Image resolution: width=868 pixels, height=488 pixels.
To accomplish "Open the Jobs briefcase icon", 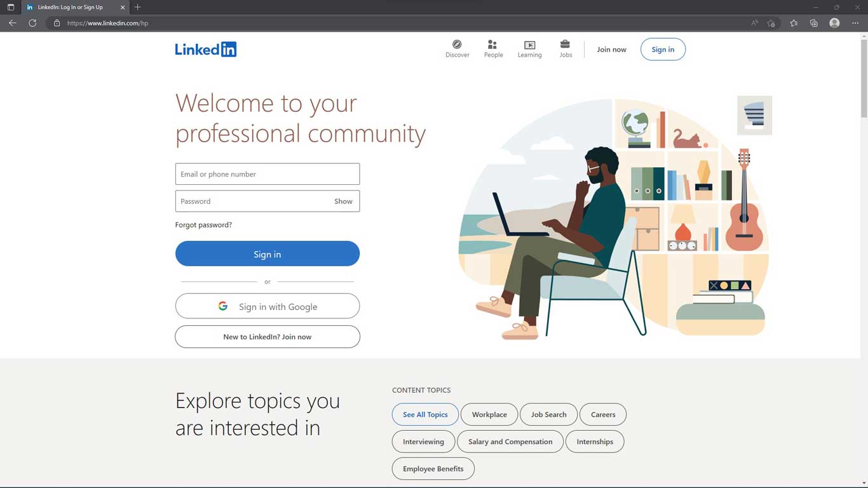I will click(x=565, y=44).
